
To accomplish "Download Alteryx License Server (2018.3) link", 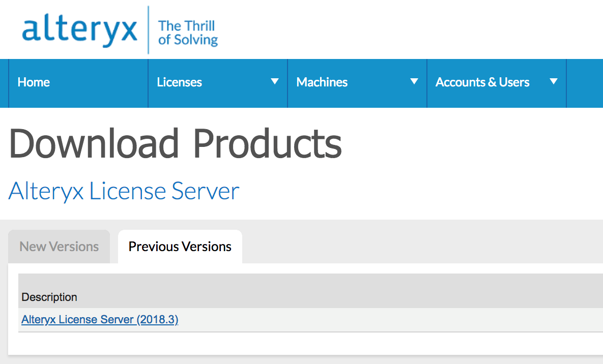I will pyautogui.click(x=100, y=320).
